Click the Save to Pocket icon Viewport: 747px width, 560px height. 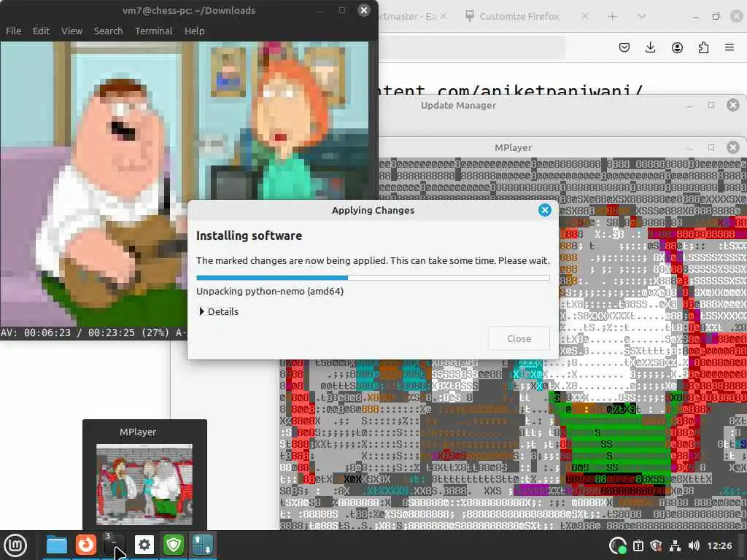(624, 47)
